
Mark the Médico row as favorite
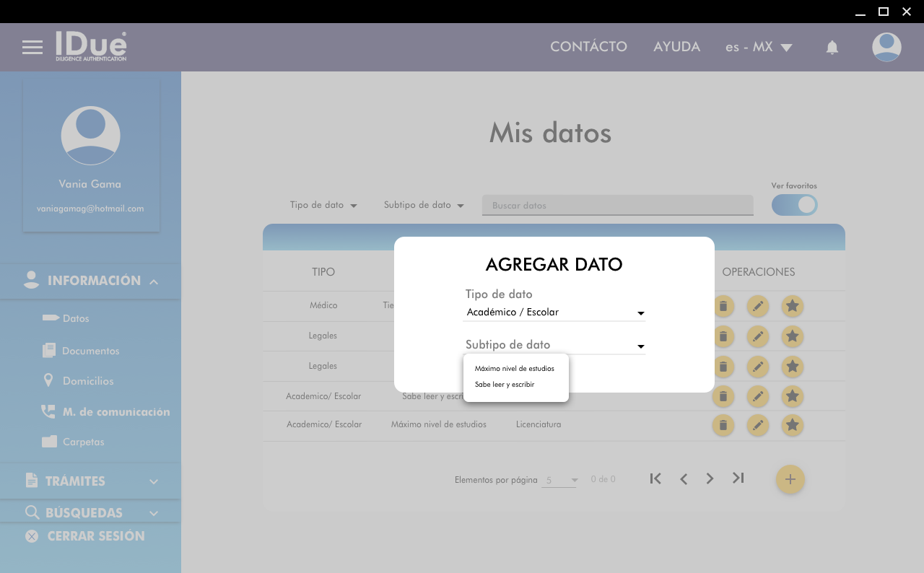coord(792,306)
